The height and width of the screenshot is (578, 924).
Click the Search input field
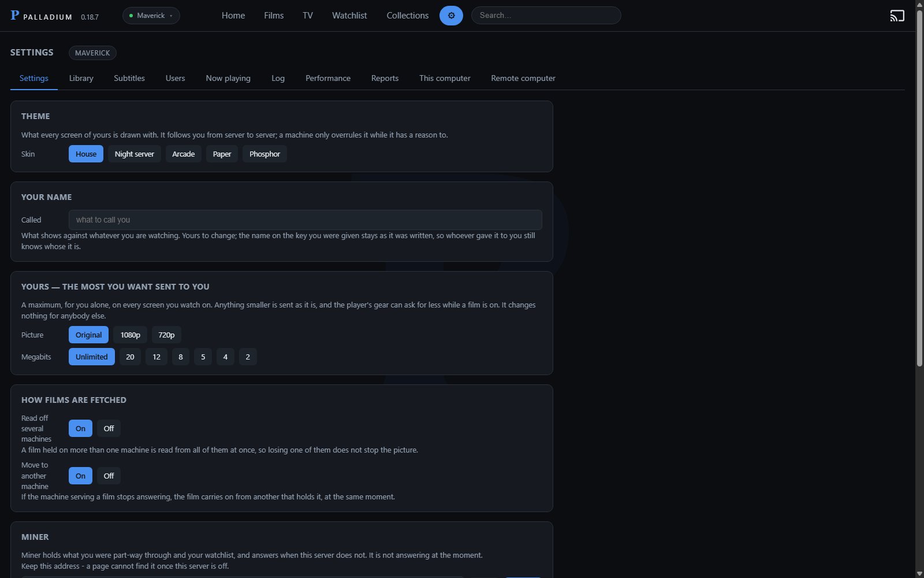click(x=546, y=16)
